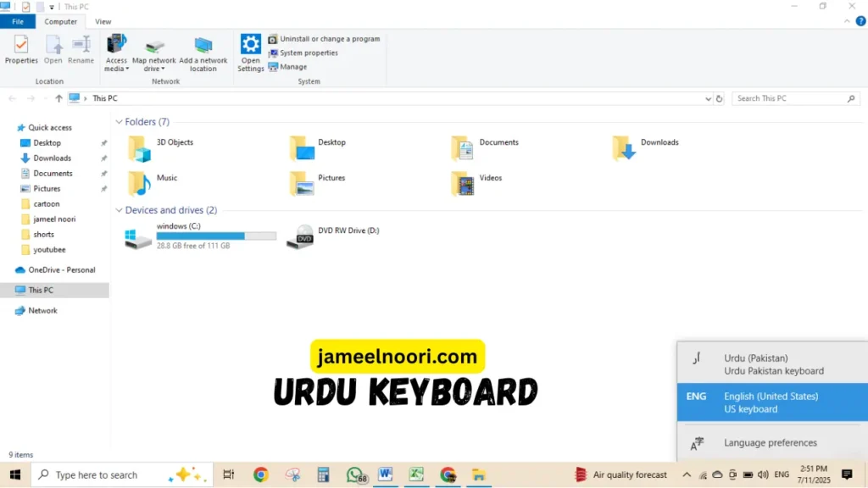
Task: Click windows (C:) storage usage bar
Action: click(216, 236)
